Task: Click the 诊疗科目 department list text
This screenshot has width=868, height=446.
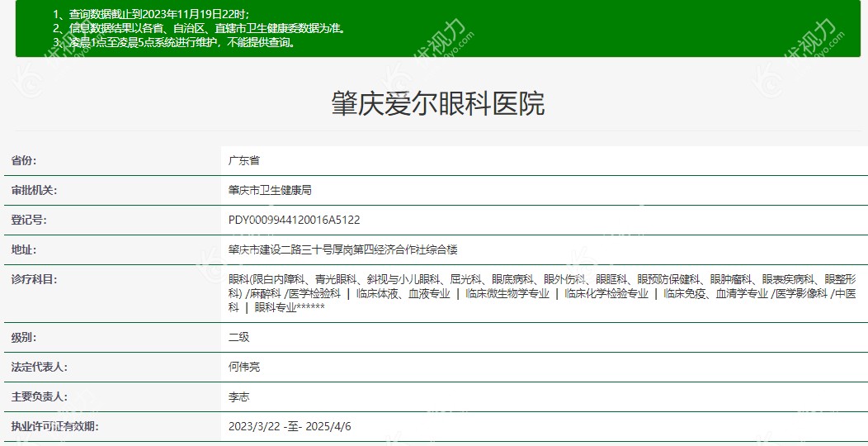Action: [542, 293]
